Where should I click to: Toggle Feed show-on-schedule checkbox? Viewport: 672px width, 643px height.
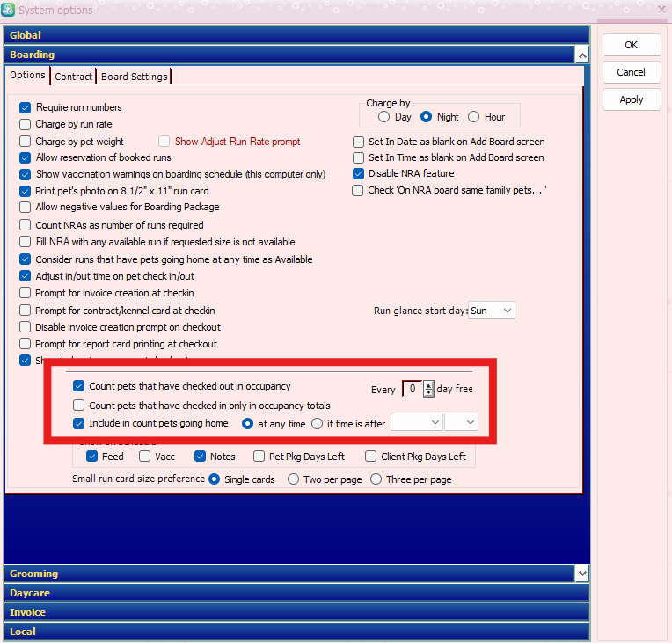(92, 457)
